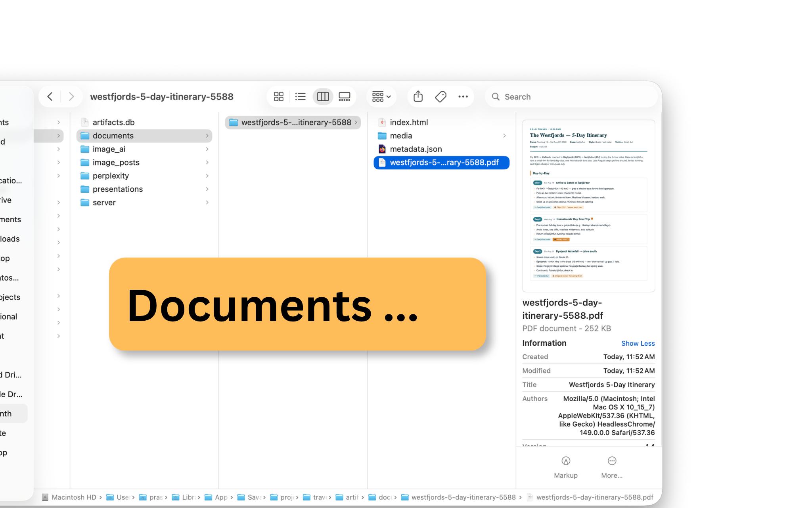This screenshot has height=508, width=812.
Task: Expand the documents folder chevron
Action: [207, 136]
